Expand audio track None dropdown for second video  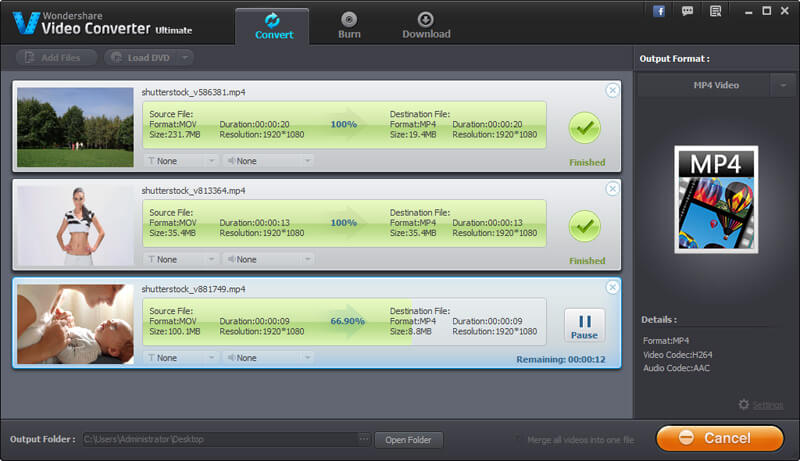(x=305, y=259)
